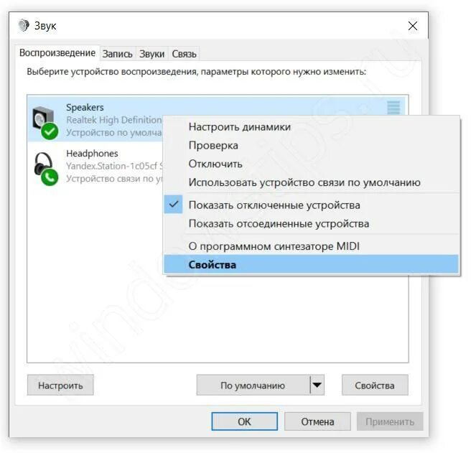Click the Headphones device icon
This screenshot has width=476, height=453.
[x=45, y=169]
